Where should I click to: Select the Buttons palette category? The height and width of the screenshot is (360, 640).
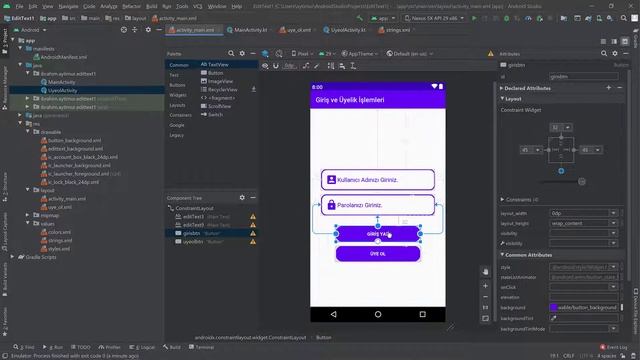pos(177,85)
